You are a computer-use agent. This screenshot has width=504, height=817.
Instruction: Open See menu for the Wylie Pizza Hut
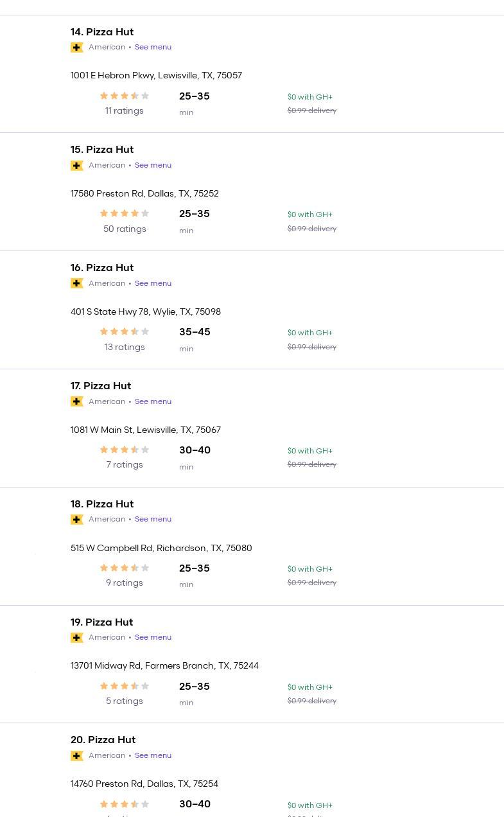point(153,283)
